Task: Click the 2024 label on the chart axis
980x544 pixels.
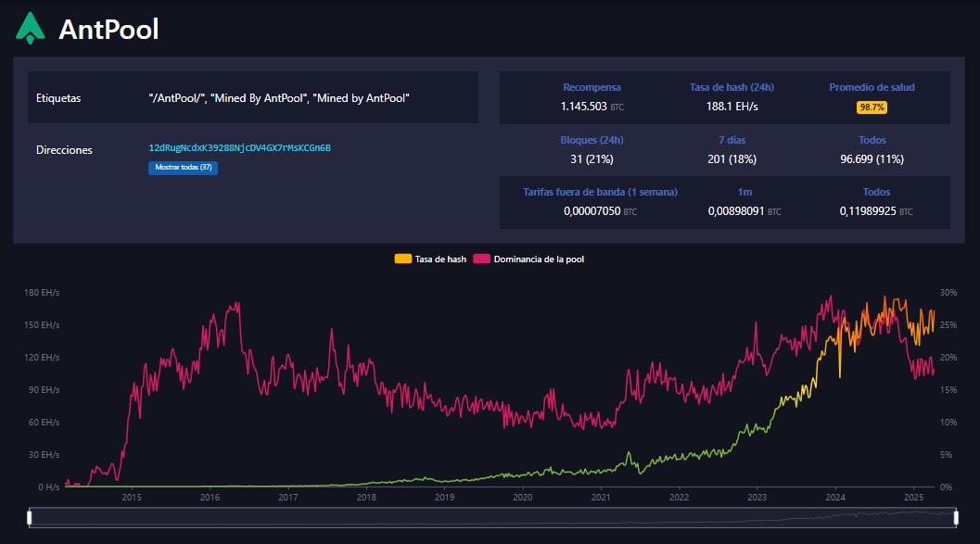Action: tap(835, 497)
